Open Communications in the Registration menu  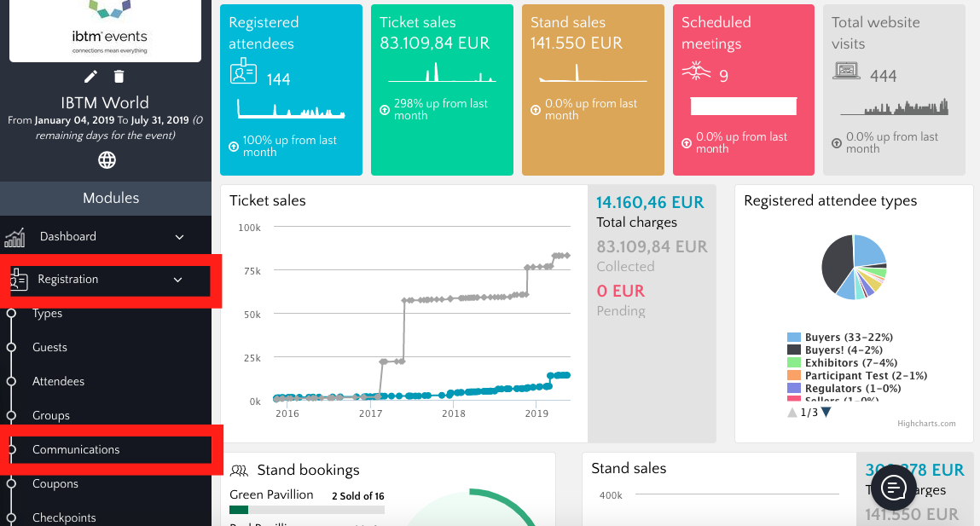pyautogui.click(x=76, y=449)
